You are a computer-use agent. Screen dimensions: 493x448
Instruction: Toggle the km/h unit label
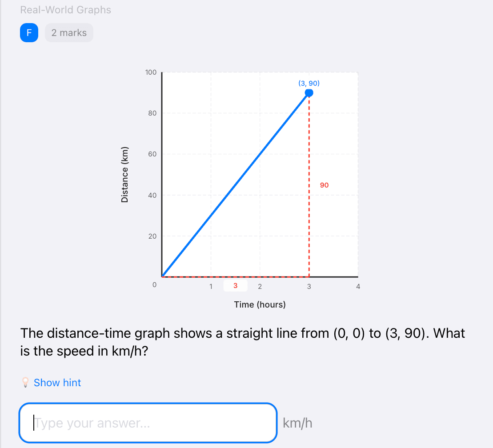click(298, 423)
